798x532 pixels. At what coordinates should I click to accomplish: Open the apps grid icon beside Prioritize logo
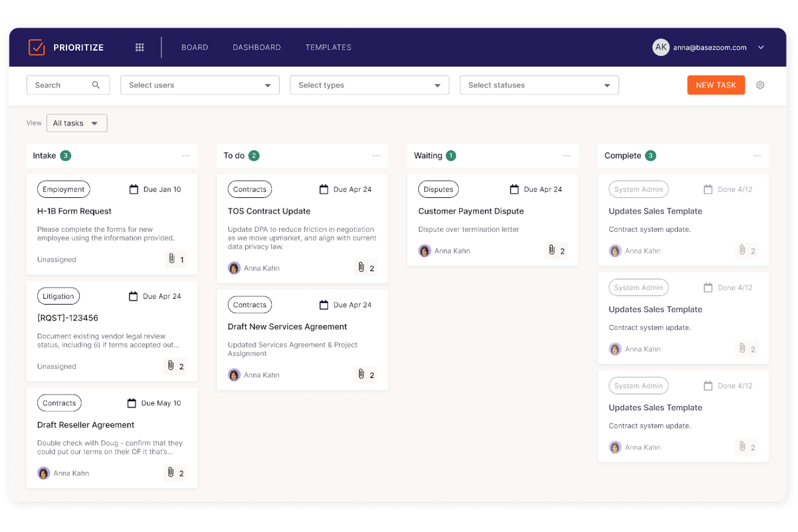(x=139, y=47)
